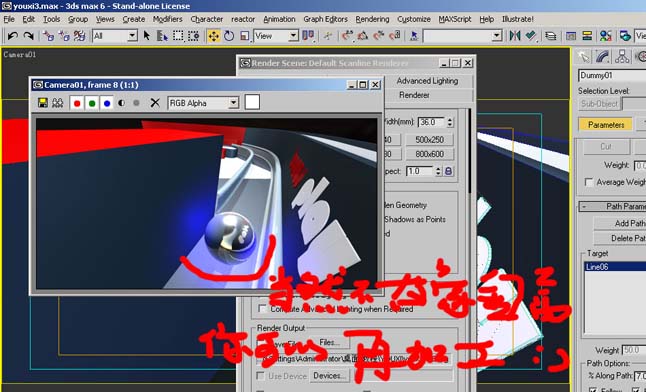Click the Align tool icon
The width and height of the screenshot is (646, 392).
[531, 36]
